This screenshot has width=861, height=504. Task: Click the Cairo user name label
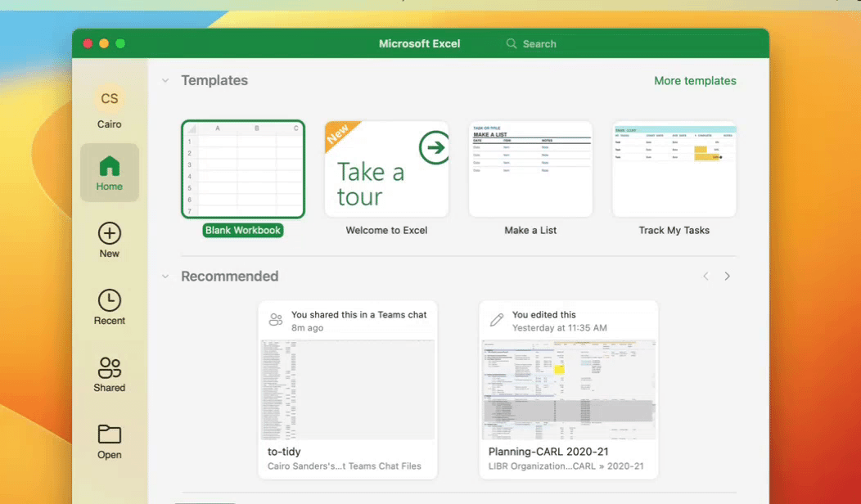coord(110,124)
